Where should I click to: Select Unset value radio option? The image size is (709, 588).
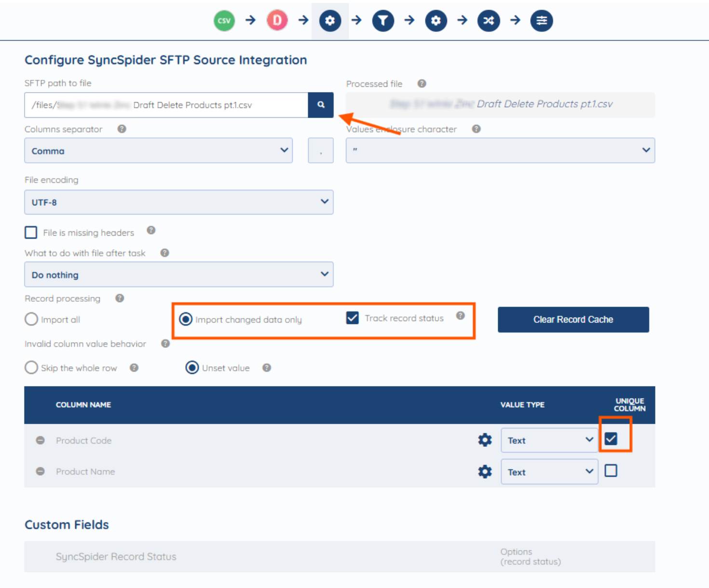coord(192,368)
